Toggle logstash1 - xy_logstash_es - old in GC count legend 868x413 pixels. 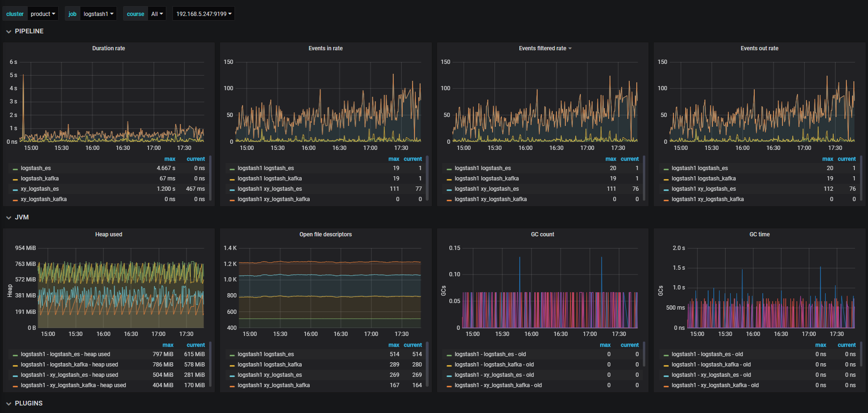pos(494,375)
